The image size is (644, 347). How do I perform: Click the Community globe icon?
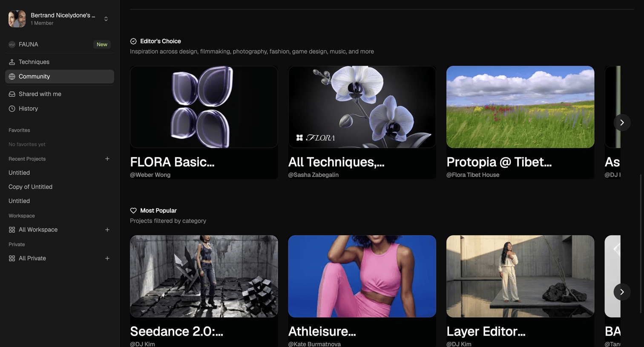[12, 77]
